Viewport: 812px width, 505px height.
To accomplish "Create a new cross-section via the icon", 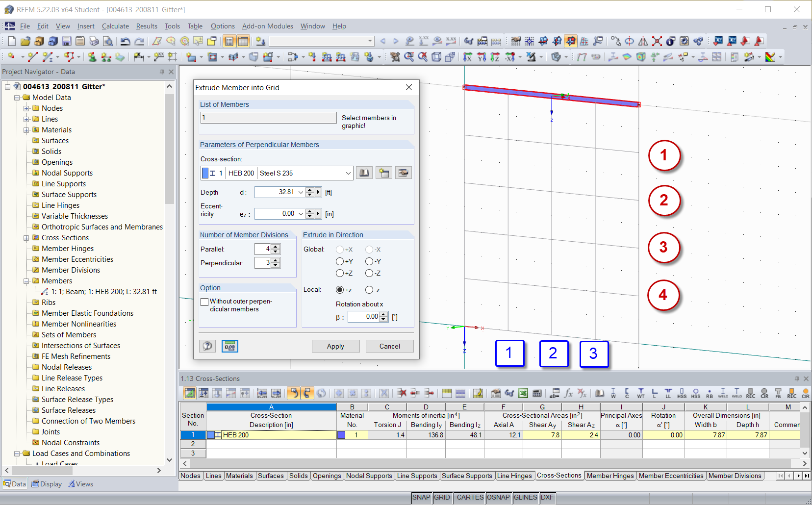I will pos(384,173).
